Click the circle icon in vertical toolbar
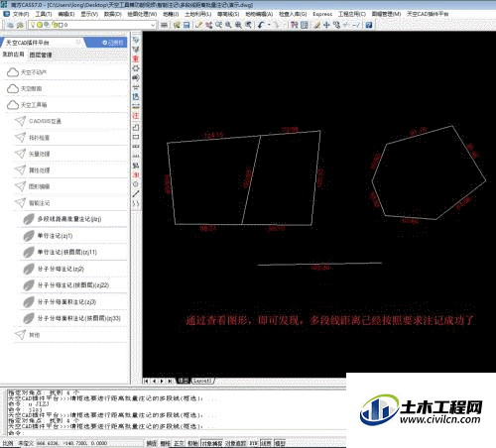 coord(136,184)
